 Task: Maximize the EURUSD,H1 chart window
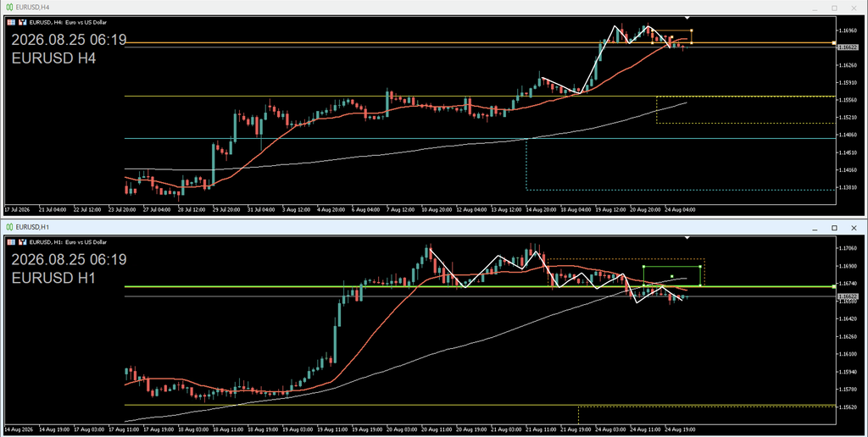[834, 228]
